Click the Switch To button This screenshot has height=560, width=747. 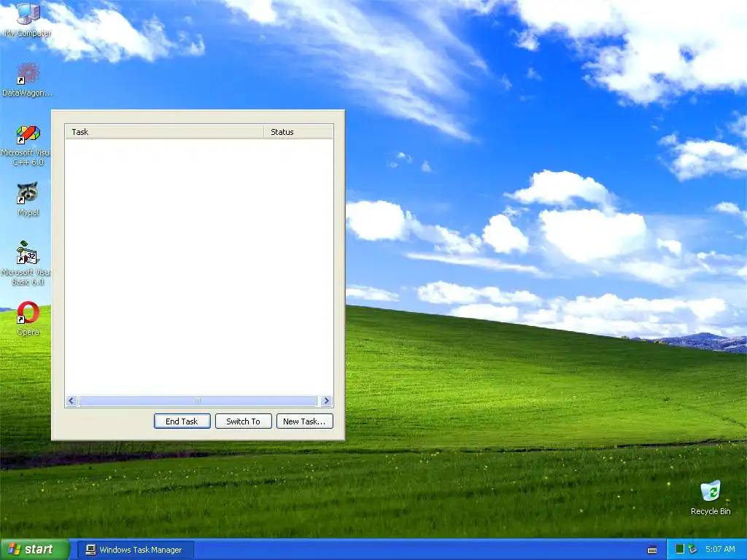tap(244, 421)
